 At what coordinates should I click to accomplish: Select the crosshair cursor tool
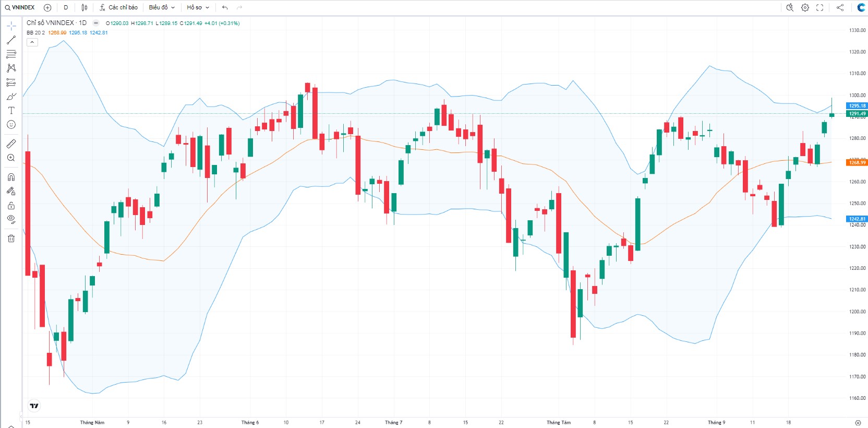[x=11, y=26]
